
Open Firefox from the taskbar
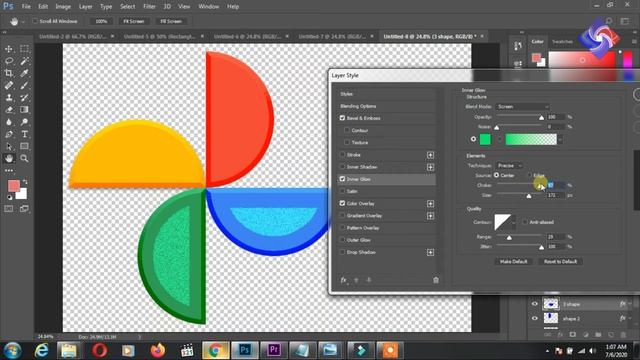[x=158, y=350]
